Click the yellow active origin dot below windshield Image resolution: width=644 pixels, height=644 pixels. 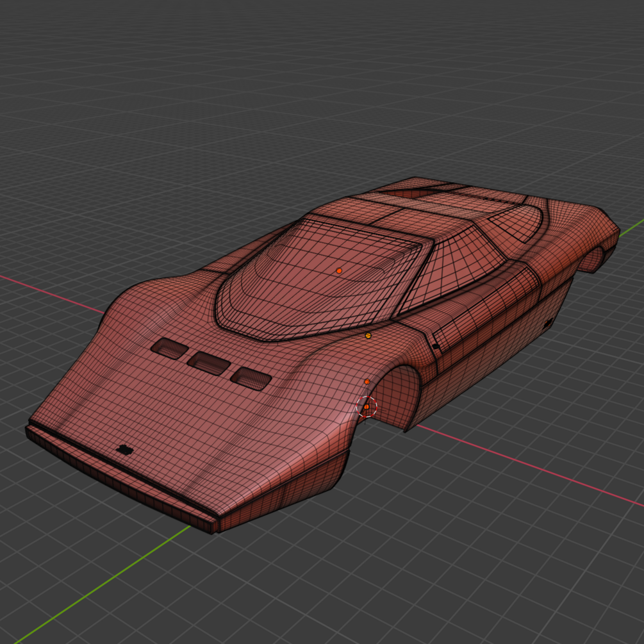368,336
